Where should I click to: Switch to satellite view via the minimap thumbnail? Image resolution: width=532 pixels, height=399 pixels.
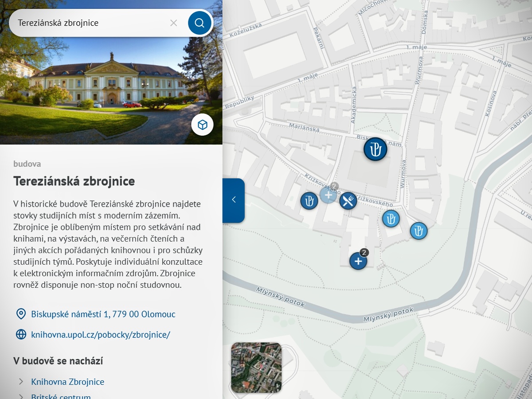[x=256, y=368]
